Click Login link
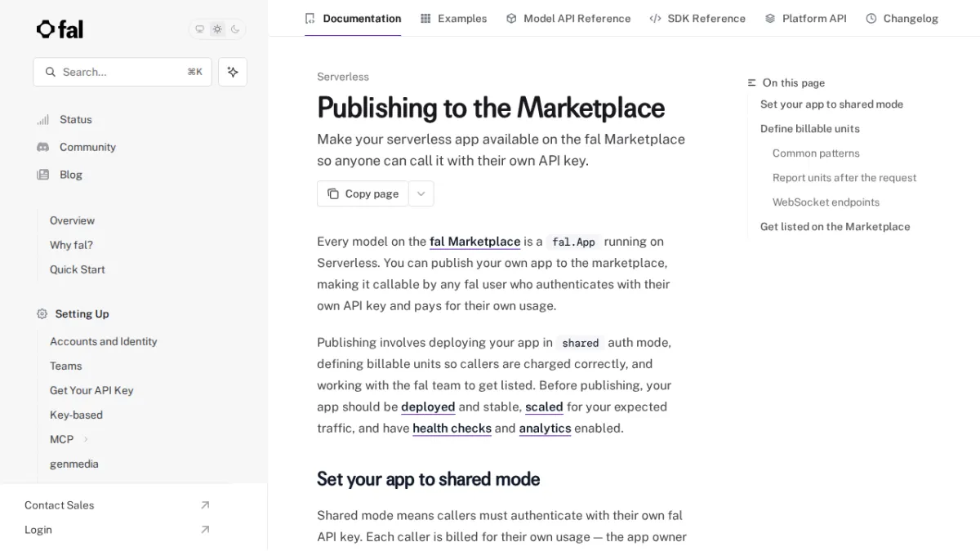Image resolution: width=980 pixels, height=551 pixels. [x=38, y=530]
